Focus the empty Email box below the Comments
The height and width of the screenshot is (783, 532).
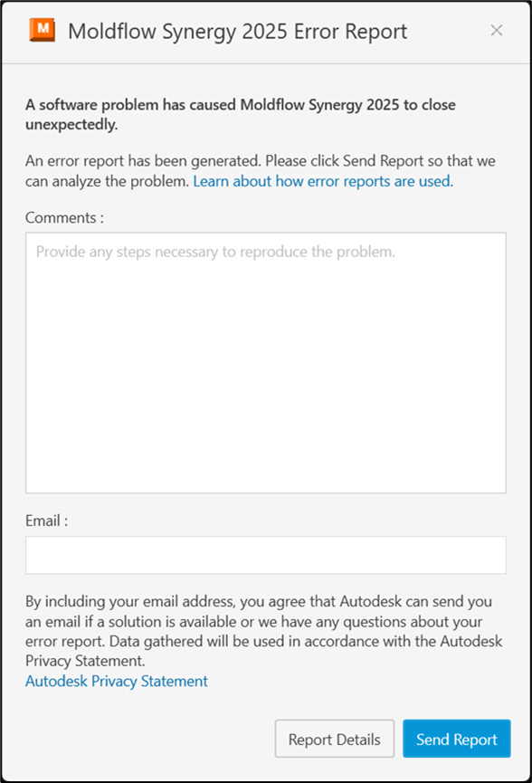(266, 554)
